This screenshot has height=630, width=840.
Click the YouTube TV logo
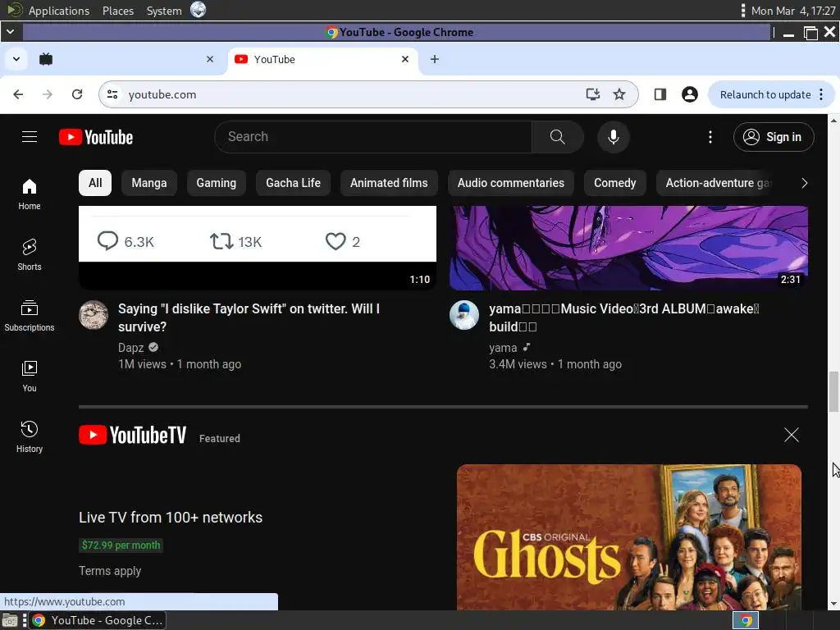pyautogui.click(x=132, y=435)
